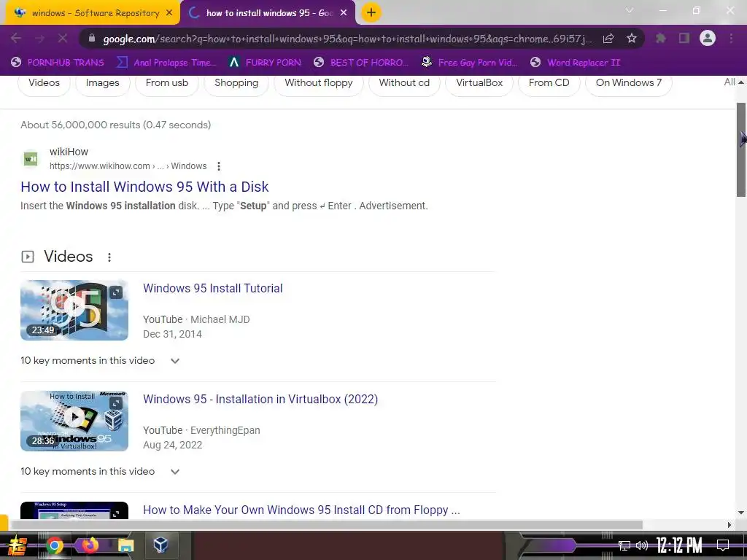Select the Shopping filter chip
Viewport: 747px width, 560px height.
(x=236, y=83)
